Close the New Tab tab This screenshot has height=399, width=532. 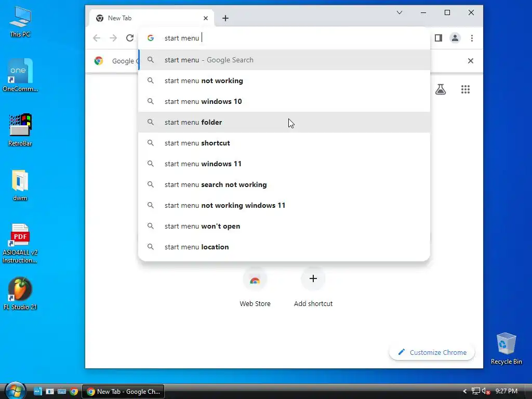point(206,18)
